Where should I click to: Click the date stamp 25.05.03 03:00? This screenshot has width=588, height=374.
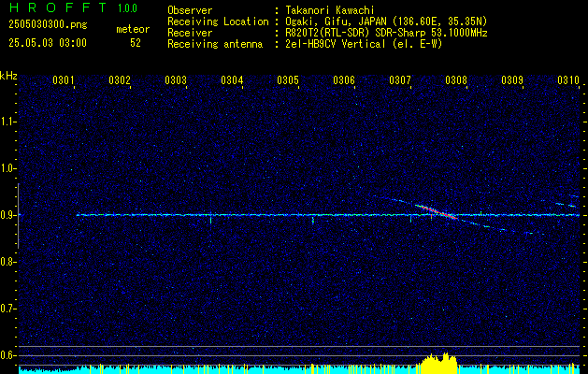pyautogui.click(x=48, y=43)
